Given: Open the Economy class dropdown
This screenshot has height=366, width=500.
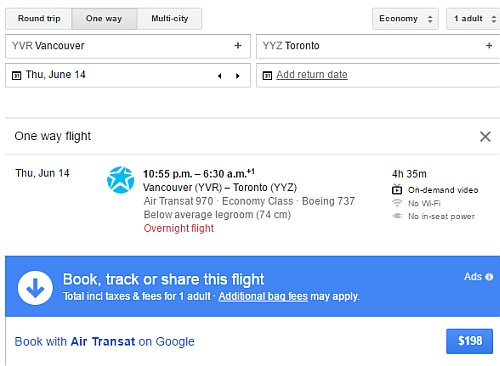Looking at the screenshot, I should [x=405, y=19].
